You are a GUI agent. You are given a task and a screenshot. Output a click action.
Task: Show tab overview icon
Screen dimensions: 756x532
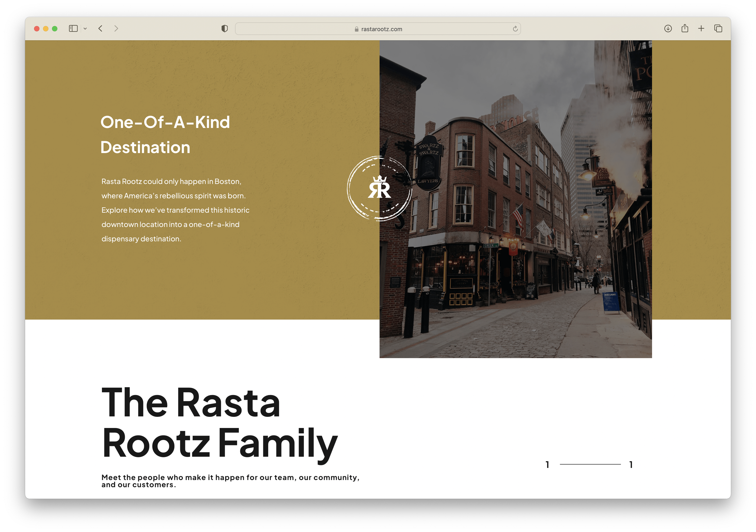coord(718,29)
